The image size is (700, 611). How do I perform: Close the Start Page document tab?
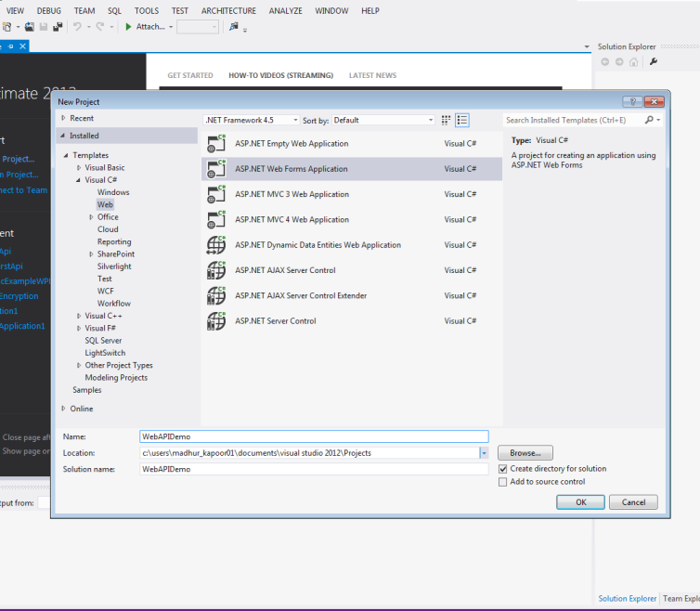point(23,46)
